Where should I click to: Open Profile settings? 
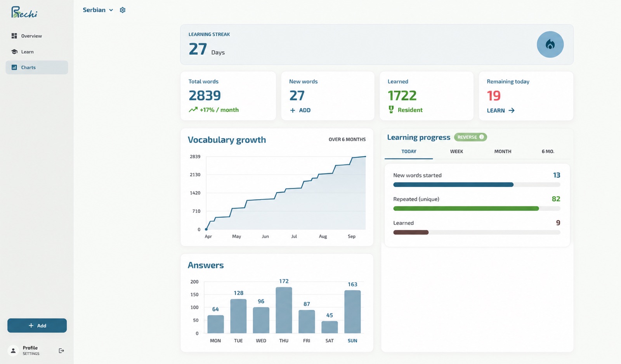(x=31, y=350)
